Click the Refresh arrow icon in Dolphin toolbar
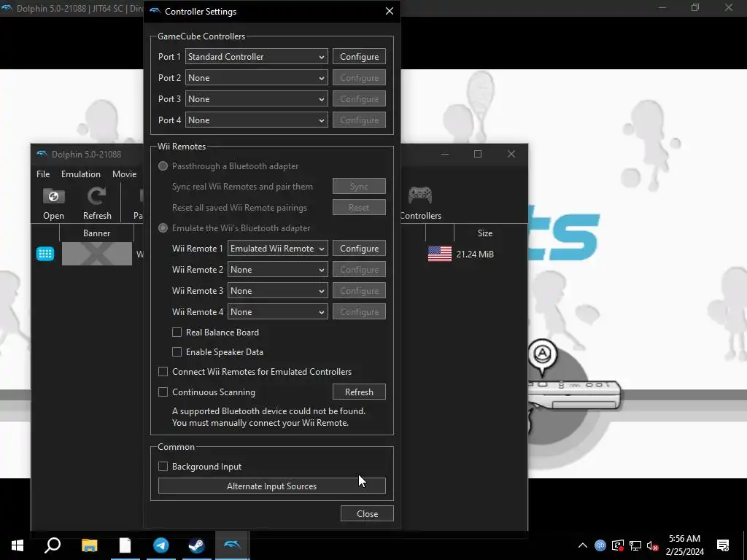Screen dimensions: 747x560 pyautogui.click(x=97, y=196)
